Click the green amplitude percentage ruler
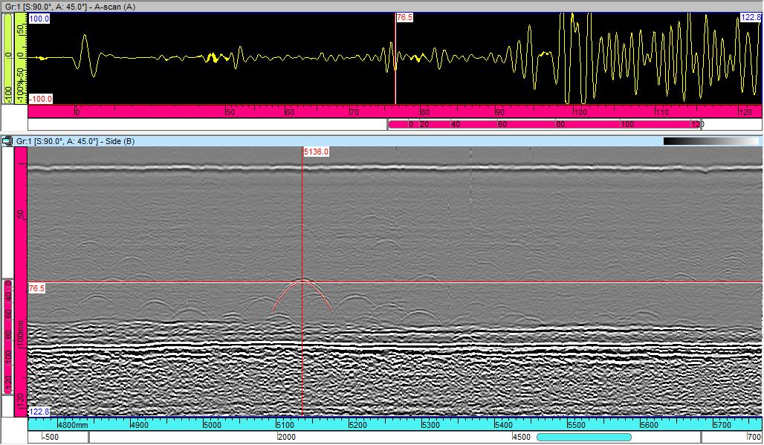 tap(10, 58)
